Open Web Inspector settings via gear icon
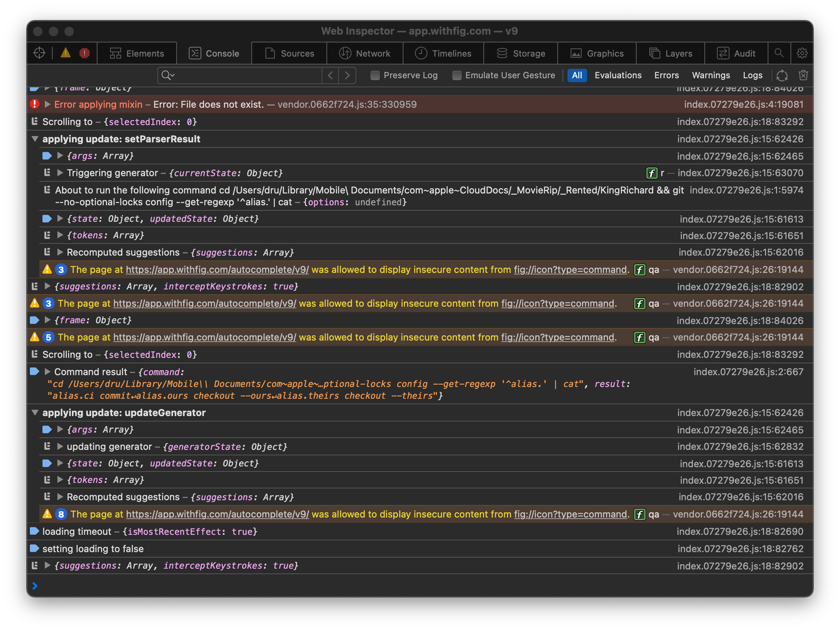This screenshot has width=840, height=630. click(802, 53)
